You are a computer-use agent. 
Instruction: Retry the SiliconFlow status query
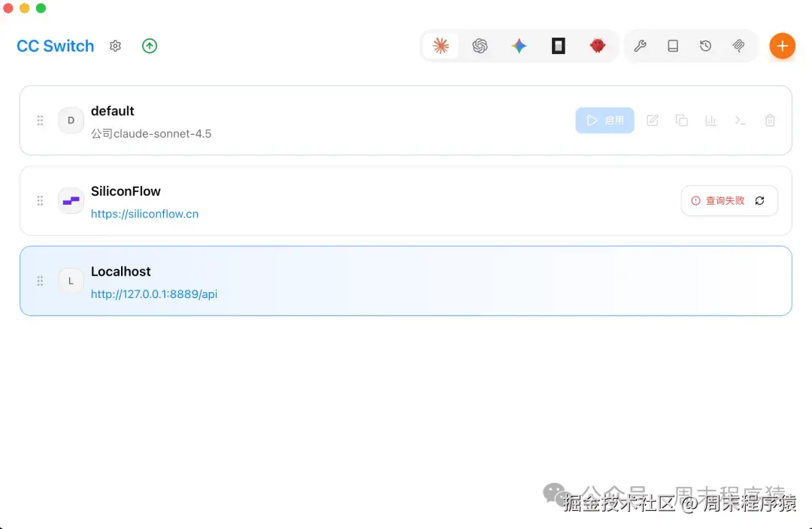click(x=759, y=201)
